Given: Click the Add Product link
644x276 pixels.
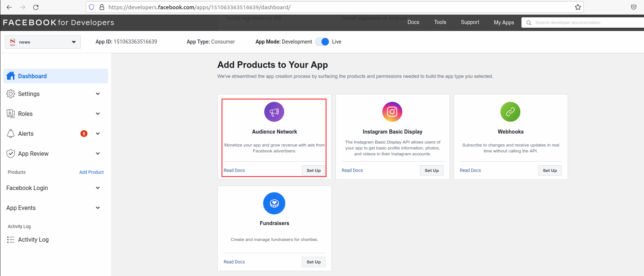Looking at the screenshot, I should [92, 172].
